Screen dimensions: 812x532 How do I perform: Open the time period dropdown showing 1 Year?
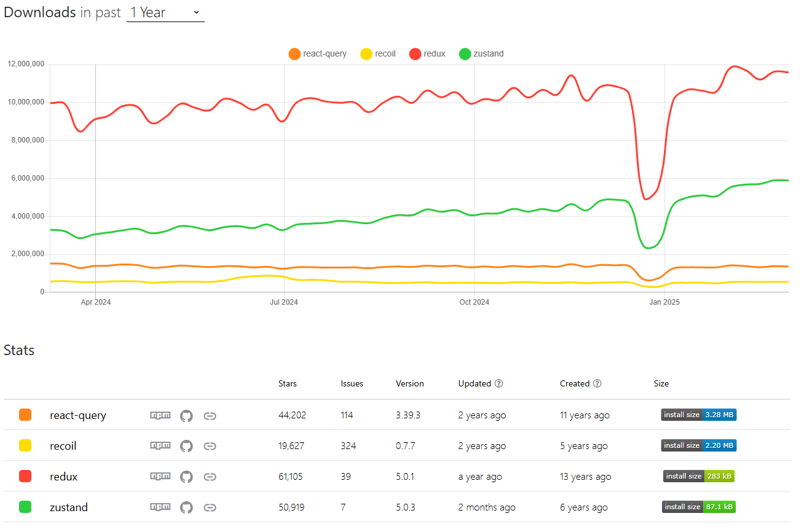pyautogui.click(x=165, y=12)
